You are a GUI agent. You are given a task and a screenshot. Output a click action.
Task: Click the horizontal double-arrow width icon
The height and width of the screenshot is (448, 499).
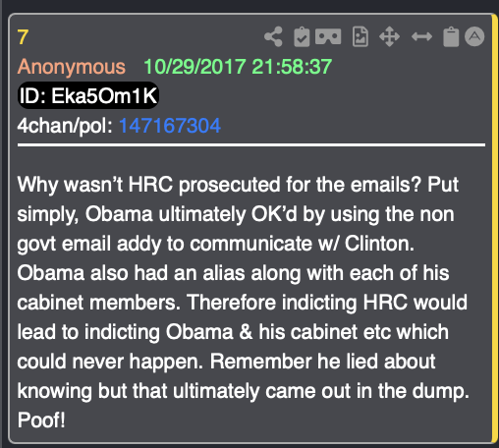click(x=421, y=36)
